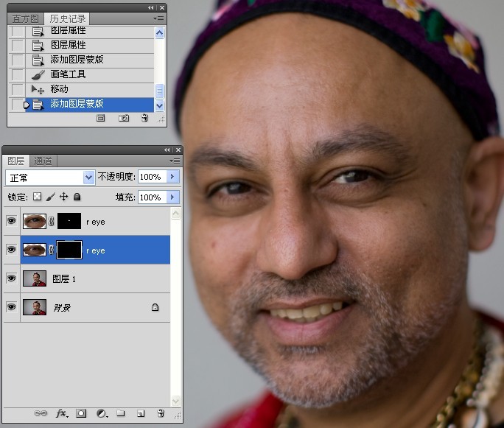Open the layer style fx menu

point(62,413)
